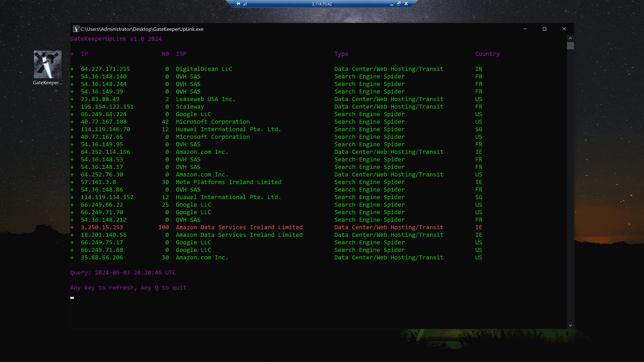Click Meta Platforms Ireland Limited entry
The width and height of the screenshot is (644, 362).
tap(228, 182)
